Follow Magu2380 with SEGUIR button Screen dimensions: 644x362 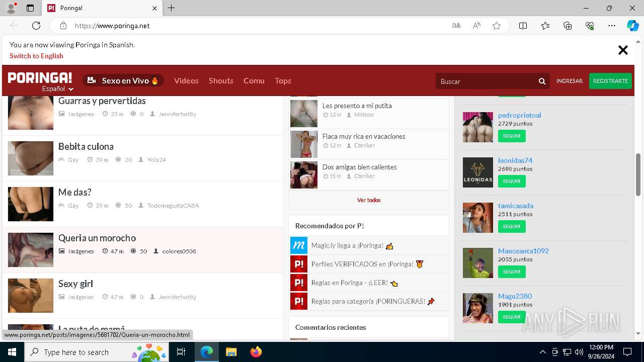tap(512, 317)
